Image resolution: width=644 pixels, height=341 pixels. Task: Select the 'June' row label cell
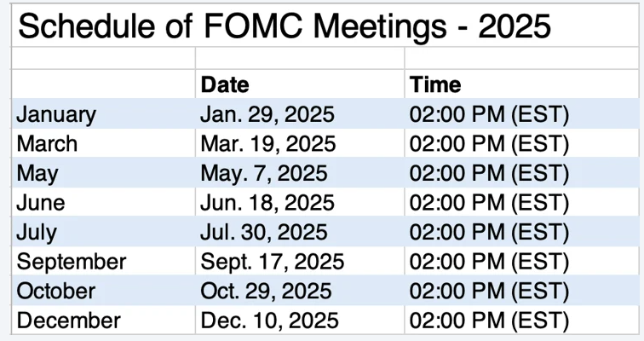click(x=104, y=202)
